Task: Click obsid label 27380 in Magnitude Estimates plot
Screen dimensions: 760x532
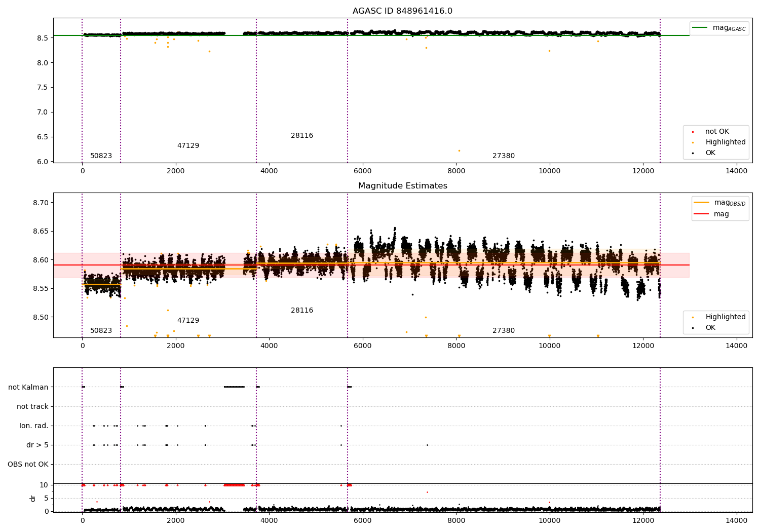Action: click(x=504, y=331)
